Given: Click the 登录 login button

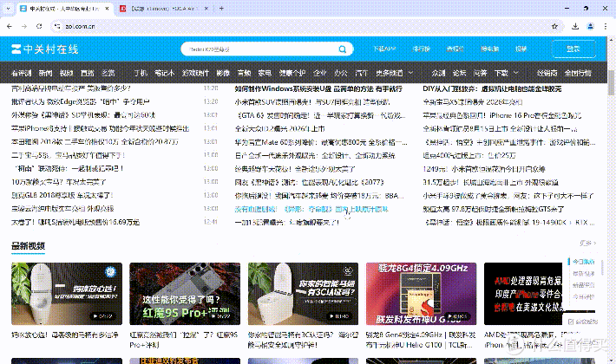Looking at the screenshot, I should pos(573,49).
